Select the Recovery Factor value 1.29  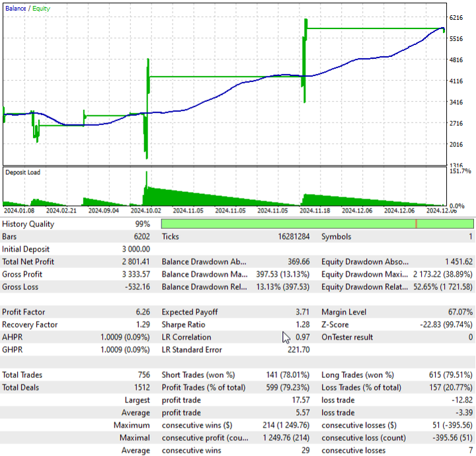pyautogui.click(x=143, y=325)
